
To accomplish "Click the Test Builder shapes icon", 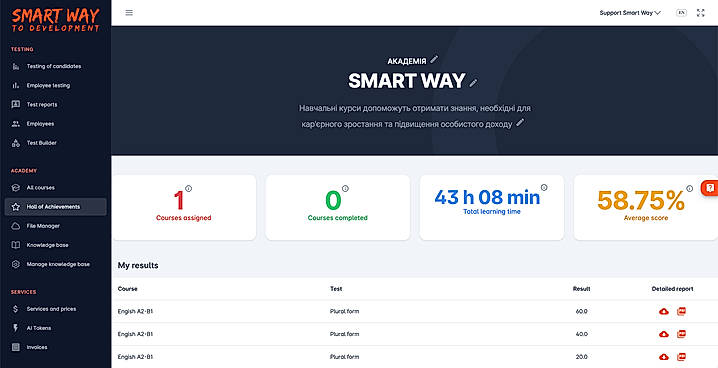I will pyautogui.click(x=16, y=143).
